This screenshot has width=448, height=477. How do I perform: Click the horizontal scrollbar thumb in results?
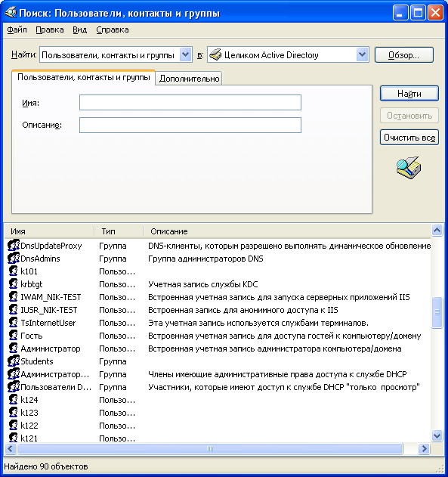pyautogui.click(x=210, y=448)
